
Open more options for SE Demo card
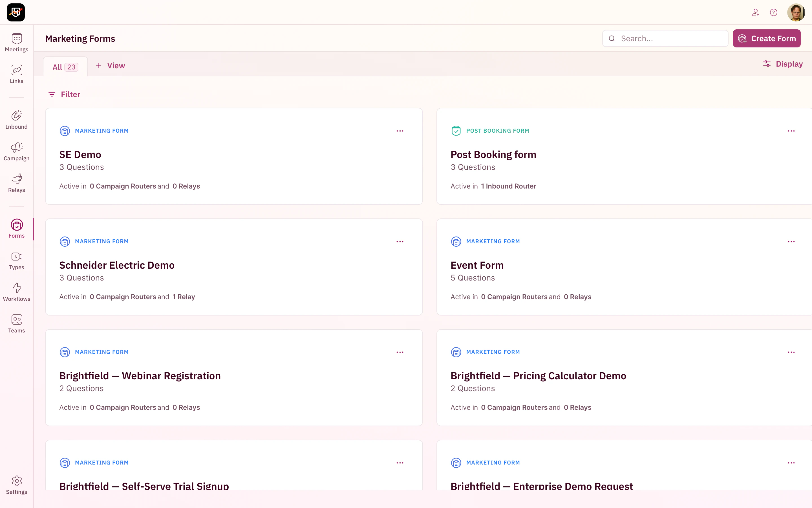(x=400, y=131)
